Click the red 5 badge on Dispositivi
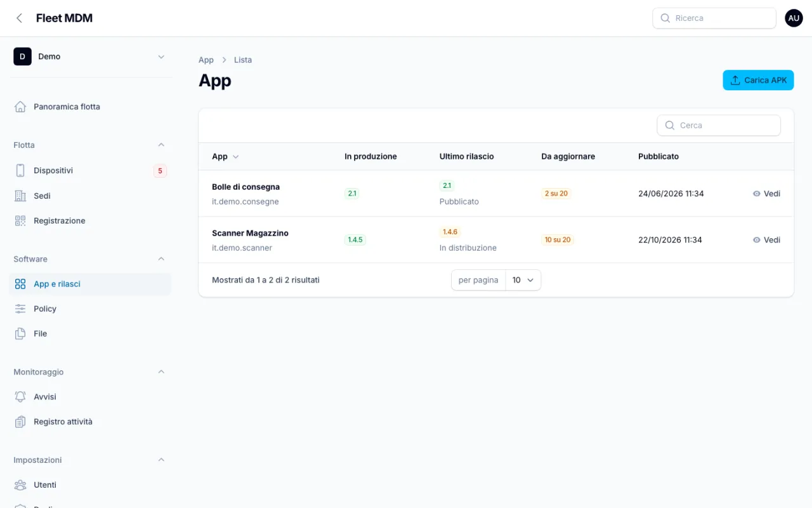This screenshot has height=508, width=812. (160, 171)
